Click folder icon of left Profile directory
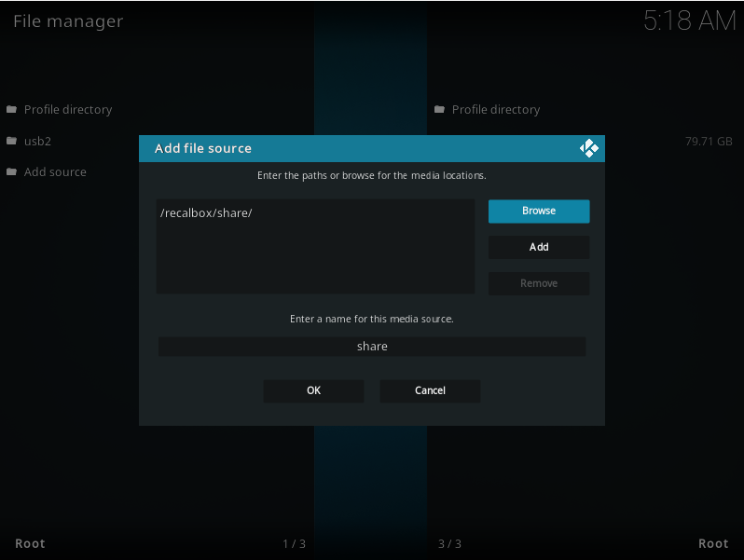Viewport: 744px width, 560px height. [x=12, y=110]
